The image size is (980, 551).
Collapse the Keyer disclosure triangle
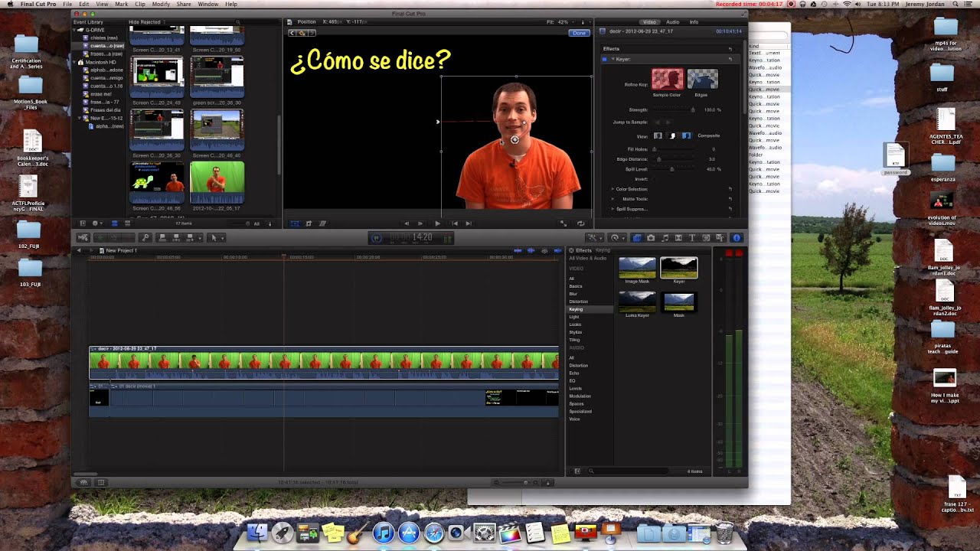click(612, 59)
